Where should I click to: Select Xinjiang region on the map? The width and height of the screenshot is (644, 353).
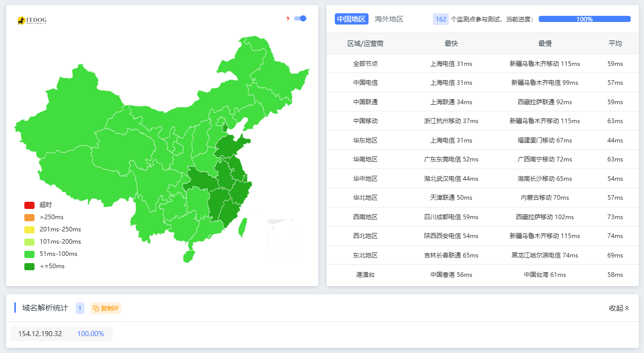(x=82, y=102)
